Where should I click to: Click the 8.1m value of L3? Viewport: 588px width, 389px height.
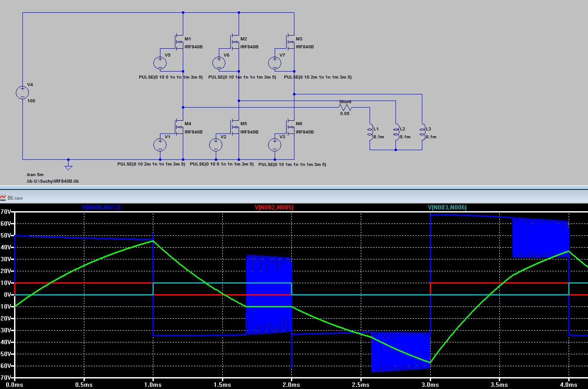coord(431,137)
